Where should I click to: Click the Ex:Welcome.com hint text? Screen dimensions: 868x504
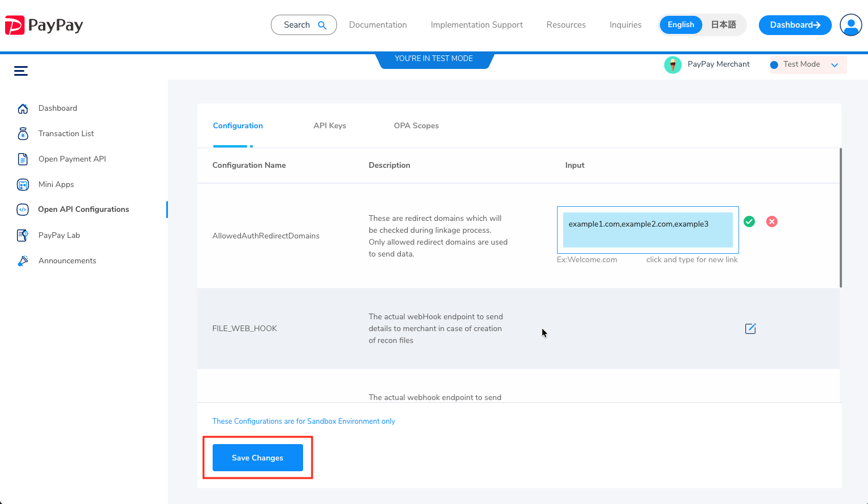coord(587,260)
